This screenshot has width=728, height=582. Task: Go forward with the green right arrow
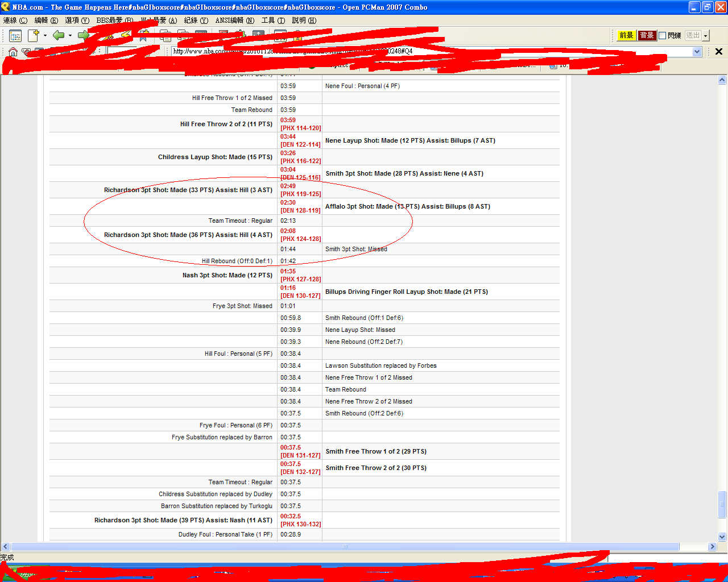pyautogui.click(x=84, y=36)
